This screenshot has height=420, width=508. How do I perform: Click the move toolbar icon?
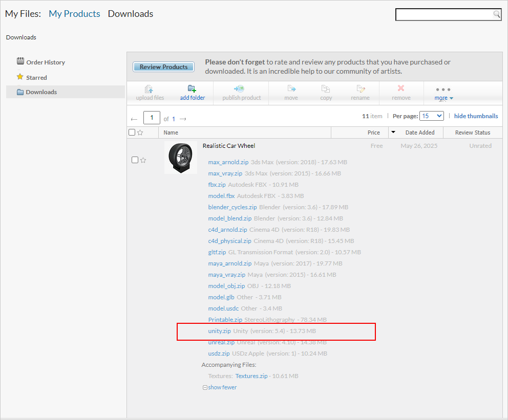click(x=291, y=89)
